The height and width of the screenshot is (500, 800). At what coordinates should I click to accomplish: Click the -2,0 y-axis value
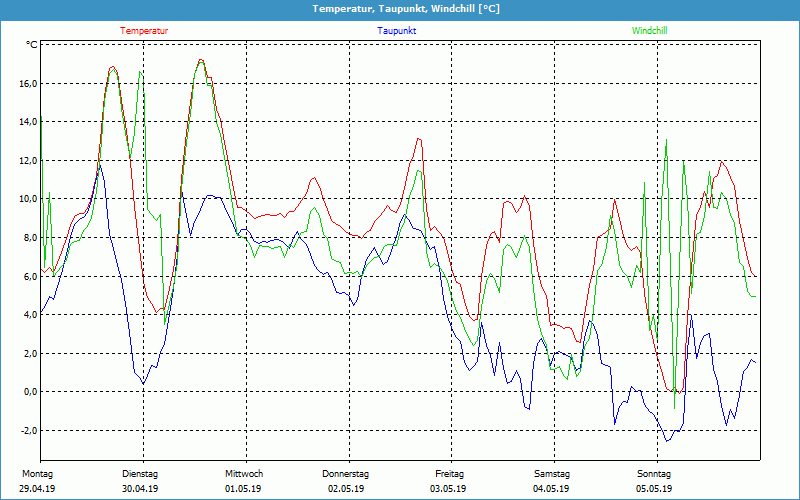(x=29, y=431)
